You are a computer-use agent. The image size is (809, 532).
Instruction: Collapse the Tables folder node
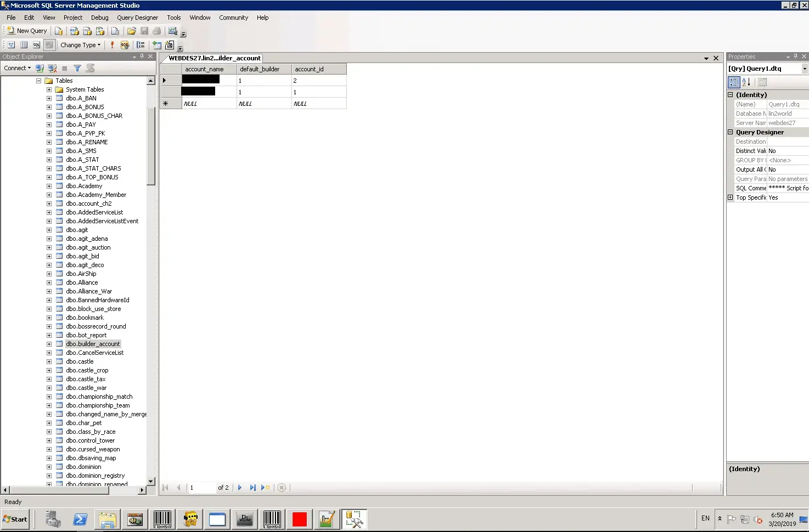[39, 81]
